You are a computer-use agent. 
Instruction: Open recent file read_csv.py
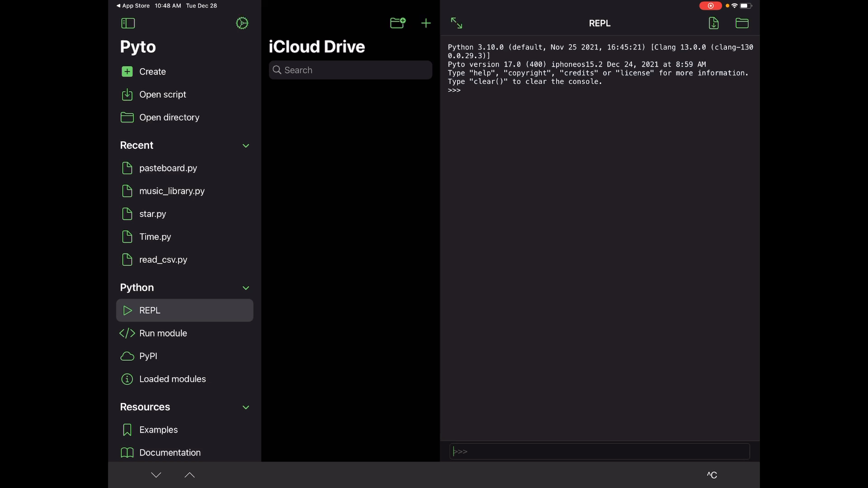point(184,260)
